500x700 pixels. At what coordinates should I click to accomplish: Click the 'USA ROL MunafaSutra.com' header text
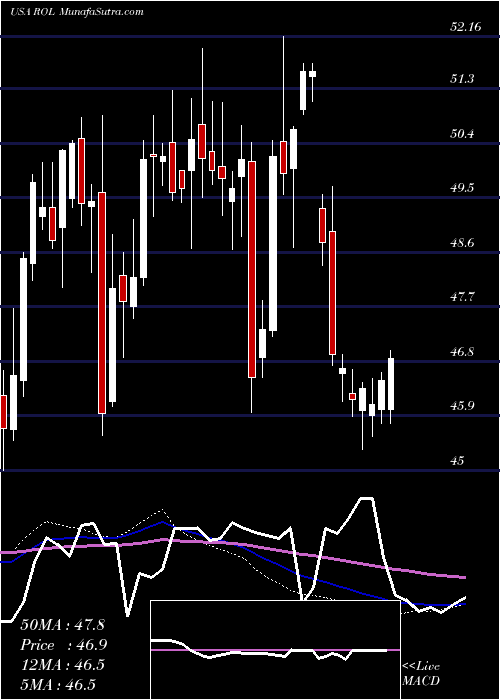(77, 12)
